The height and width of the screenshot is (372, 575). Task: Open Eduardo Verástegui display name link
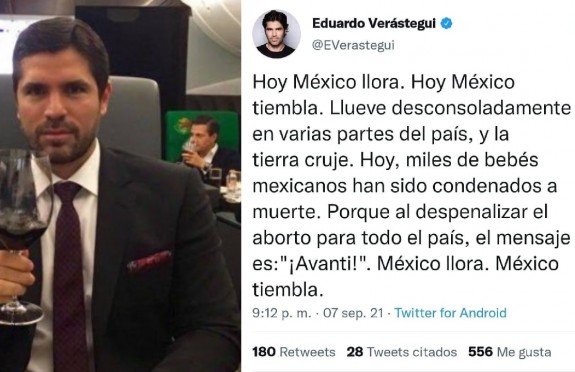click(374, 23)
